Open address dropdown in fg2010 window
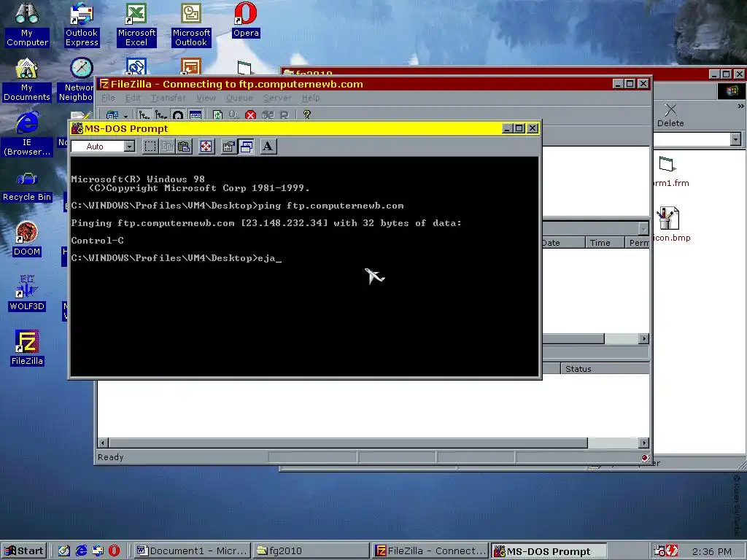This screenshot has height=560, width=747. tap(735, 139)
